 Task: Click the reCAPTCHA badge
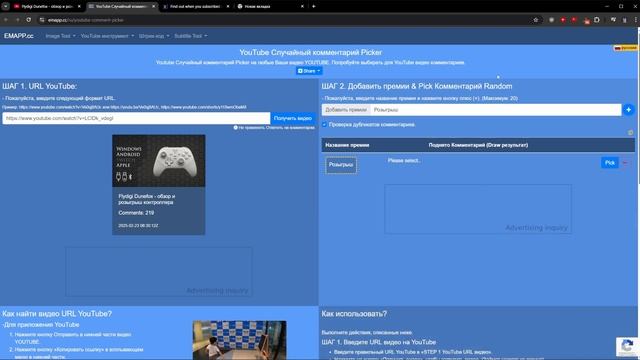click(627, 346)
